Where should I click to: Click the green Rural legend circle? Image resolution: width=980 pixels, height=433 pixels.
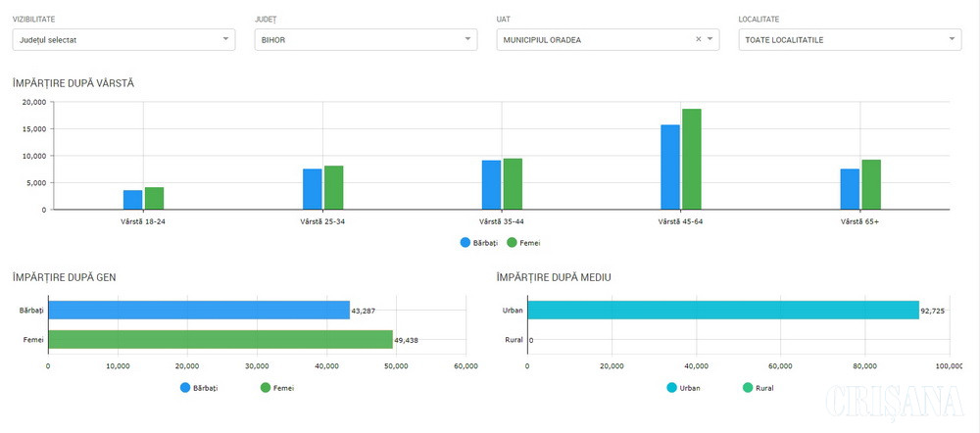(750, 388)
